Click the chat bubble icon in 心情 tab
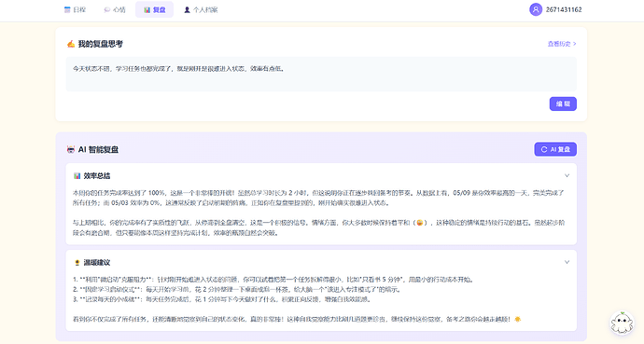 [x=106, y=9]
